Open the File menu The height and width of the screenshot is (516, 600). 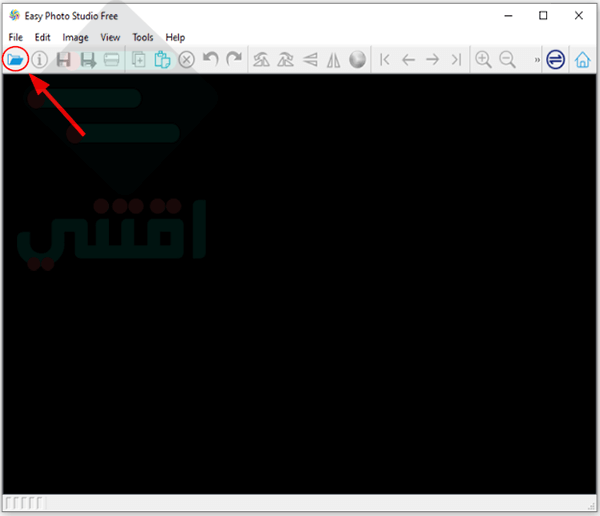coord(16,38)
